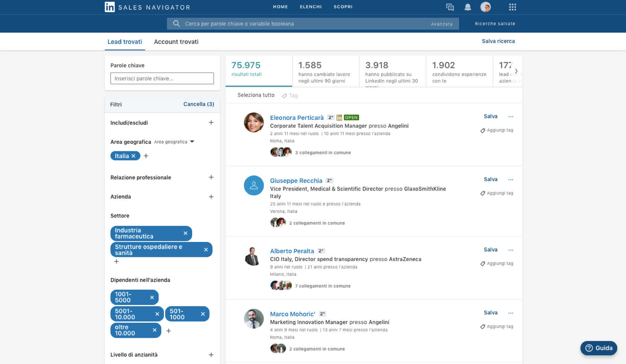Click the LinkedIn Sales Navigator logo
Viewport: 626px width, 364px height.
coord(147,7)
